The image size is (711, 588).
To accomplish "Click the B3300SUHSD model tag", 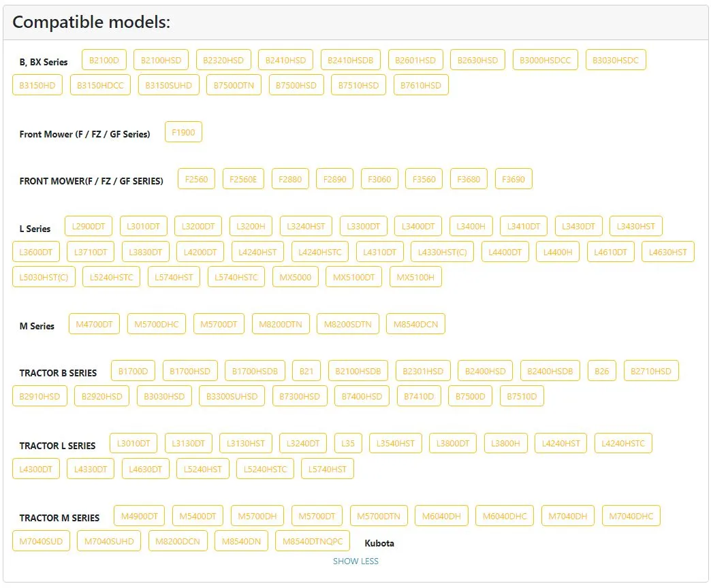I will tap(232, 397).
